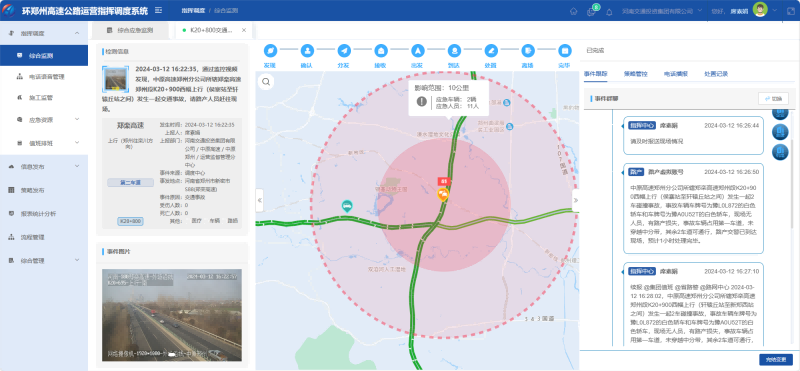
Task: Switch to the 处置记录 tab
Action: coord(716,73)
